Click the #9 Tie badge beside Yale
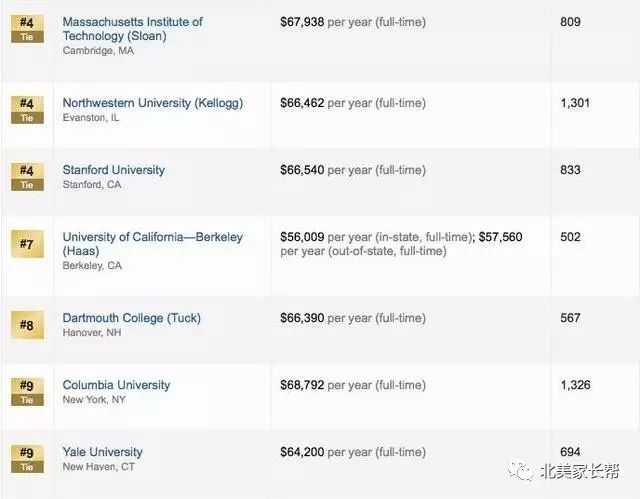The image size is (640, 499). 27,459
